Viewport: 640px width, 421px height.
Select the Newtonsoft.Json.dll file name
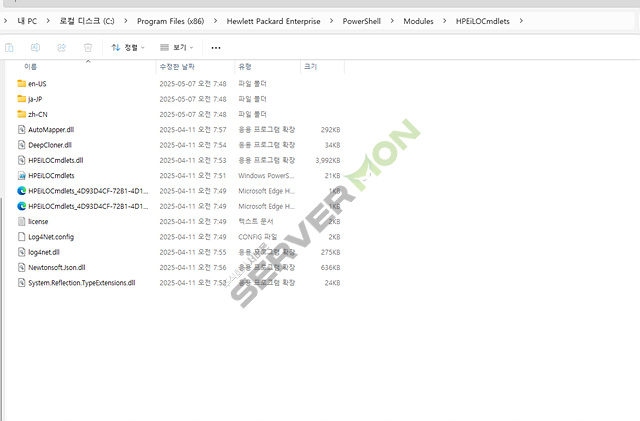(57, 267)
